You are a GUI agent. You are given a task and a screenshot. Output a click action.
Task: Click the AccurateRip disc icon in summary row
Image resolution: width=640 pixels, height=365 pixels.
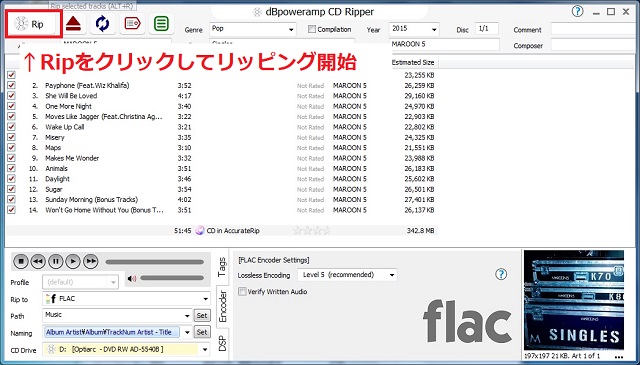pos(200,231)
